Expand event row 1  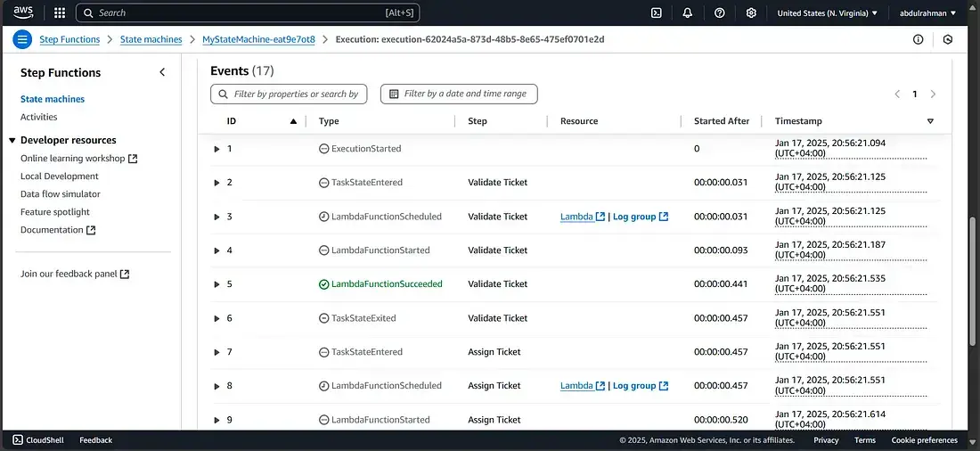click(x=216, y=149)
